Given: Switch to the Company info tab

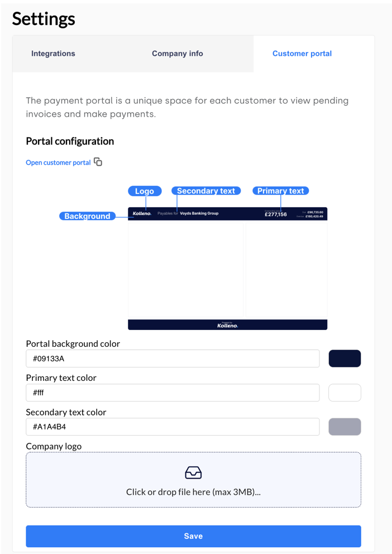Looking at the screenshot, I should coord(177,54).
